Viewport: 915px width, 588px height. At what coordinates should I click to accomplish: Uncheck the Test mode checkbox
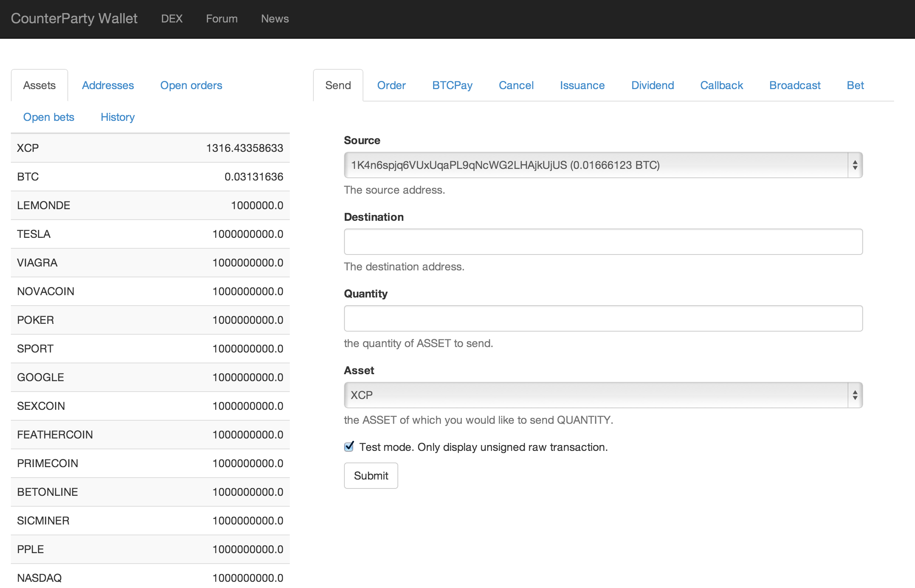click(349, 447)
